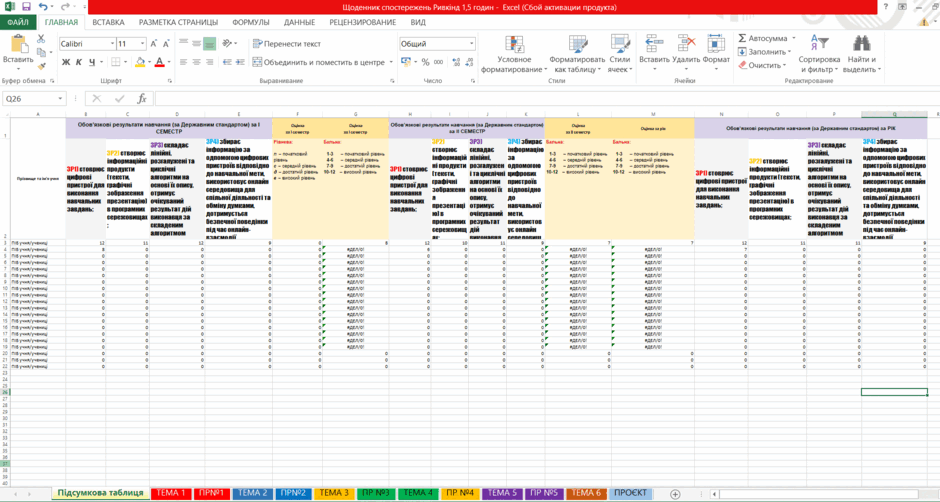
Task: Click the insert function fx icon
Action: (x=141, y=98)
